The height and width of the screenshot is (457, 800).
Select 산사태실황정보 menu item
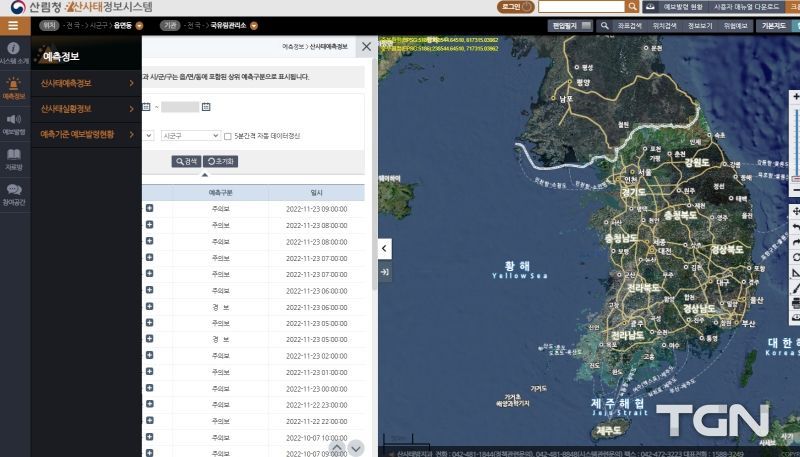point(66,109)
